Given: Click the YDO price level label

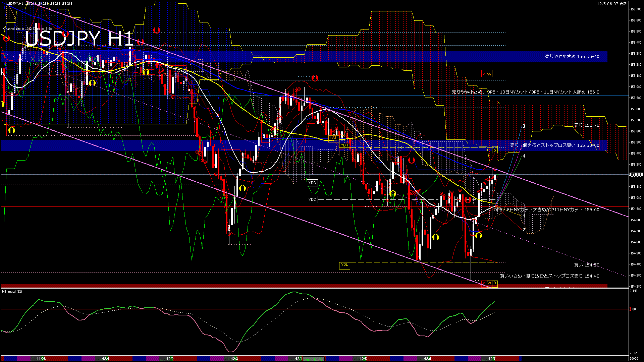Looking at the screenshot, I should pyautogui.click(x=312, y=183).
